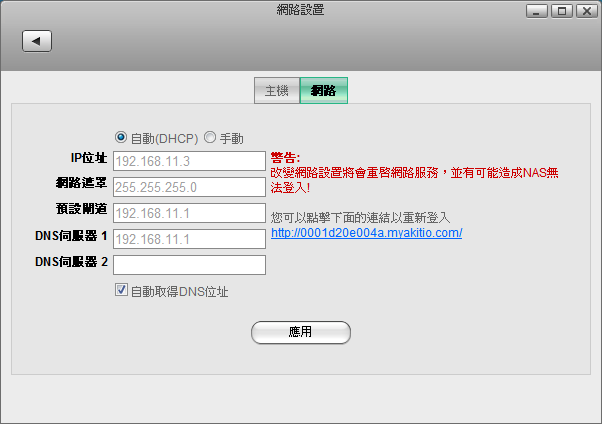Click the DNS伺服器 2 label text
This screenshot has height=424, width=602.
[70, 263]
